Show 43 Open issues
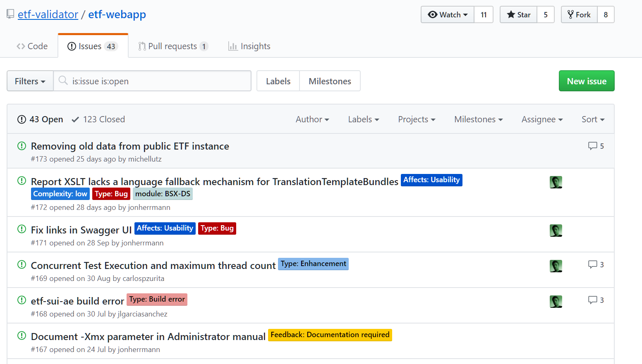 click(40, 119)
